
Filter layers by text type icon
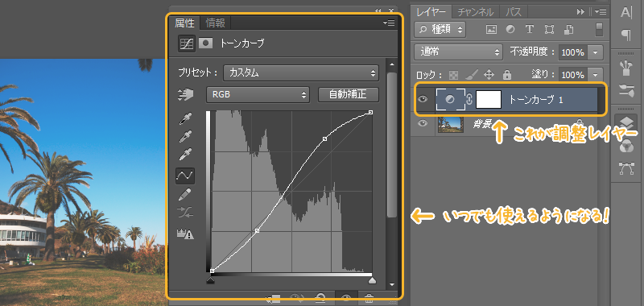point(530,29)
